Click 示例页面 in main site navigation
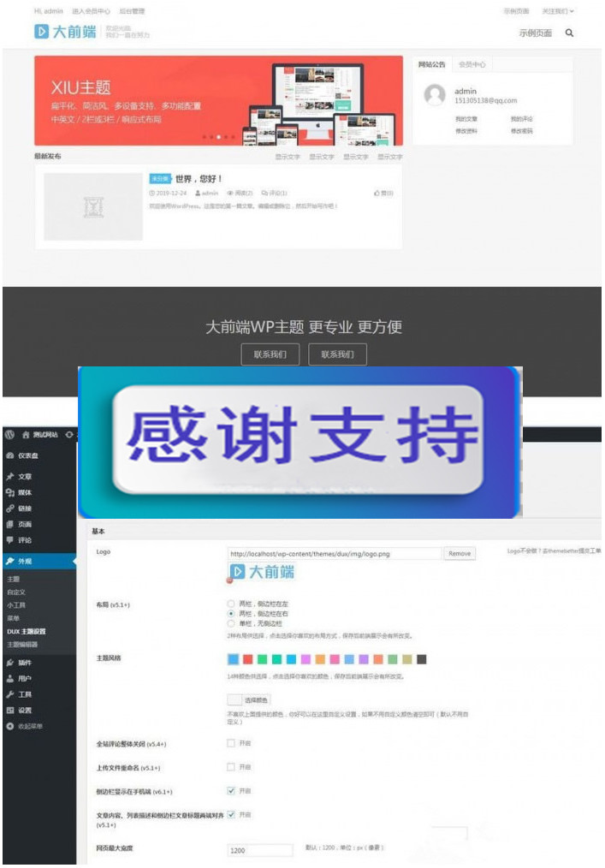This screenshot has height=868, width=605. 535,33
